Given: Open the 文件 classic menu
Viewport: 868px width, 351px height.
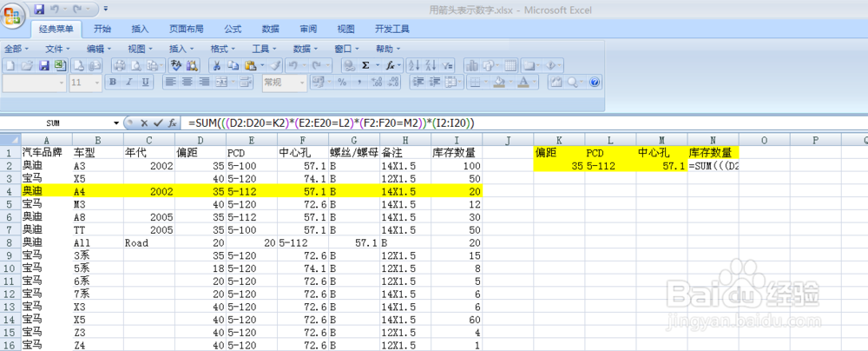Looking at the screenshot, I should (57, 49).
